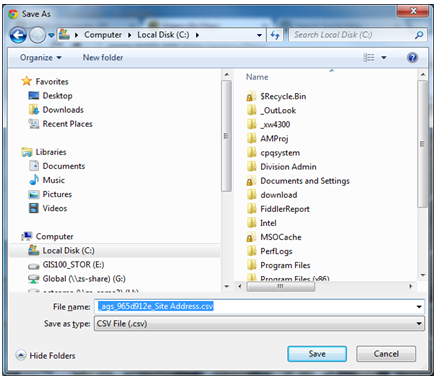438x379 pixels.
Task: Select the MSOCache folder
Action: tap(281, 237)
